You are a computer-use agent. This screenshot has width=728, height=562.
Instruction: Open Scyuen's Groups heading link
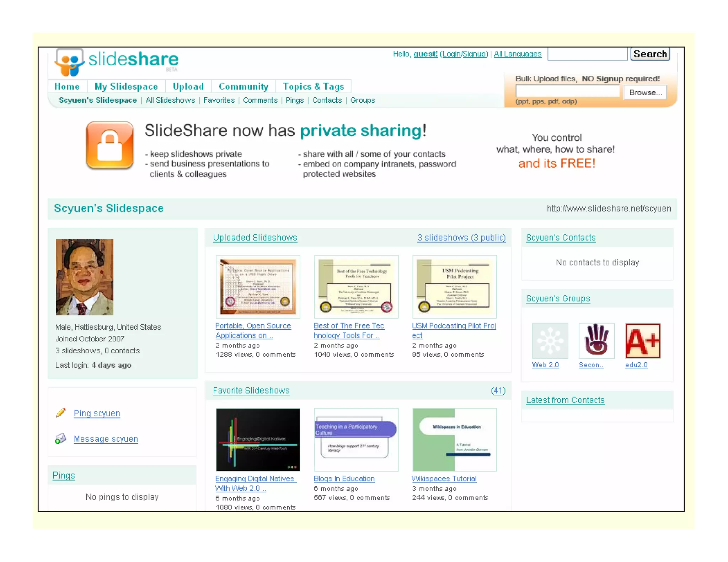(x=558, y=298)
